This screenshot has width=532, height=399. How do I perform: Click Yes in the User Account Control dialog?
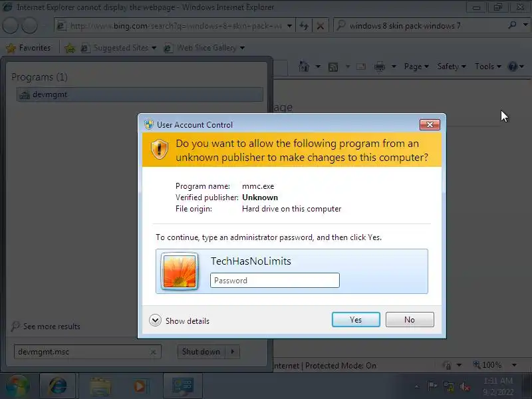356,320
